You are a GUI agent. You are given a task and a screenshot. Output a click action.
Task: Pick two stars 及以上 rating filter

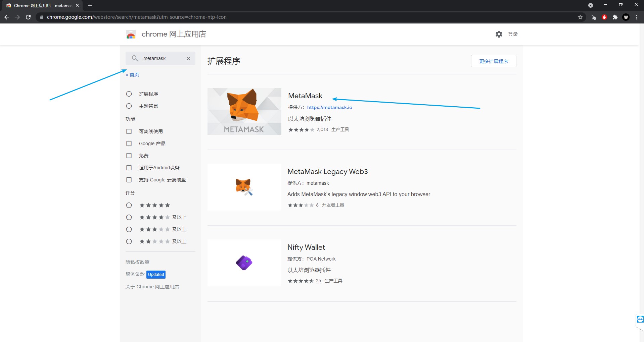tap(129, 241)
